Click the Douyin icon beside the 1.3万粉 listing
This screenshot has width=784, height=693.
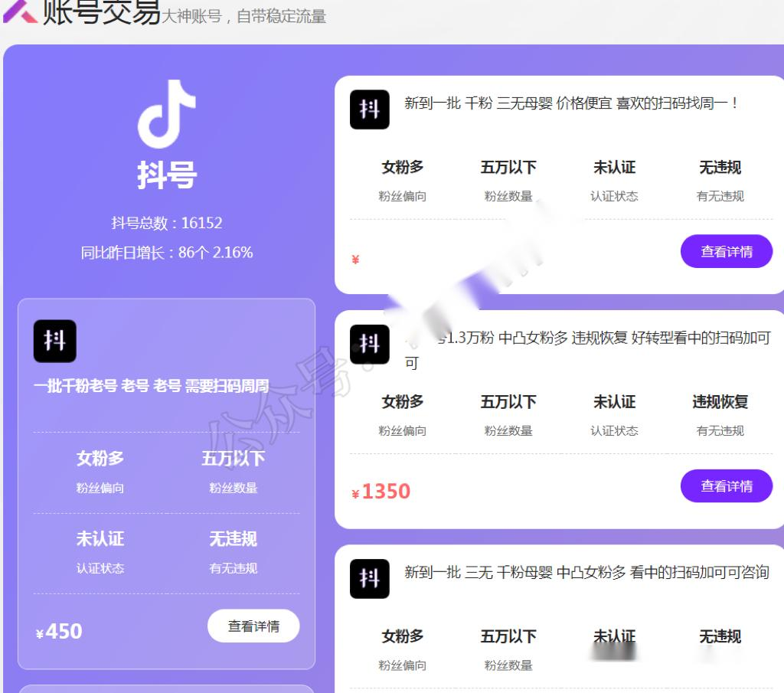370,344
